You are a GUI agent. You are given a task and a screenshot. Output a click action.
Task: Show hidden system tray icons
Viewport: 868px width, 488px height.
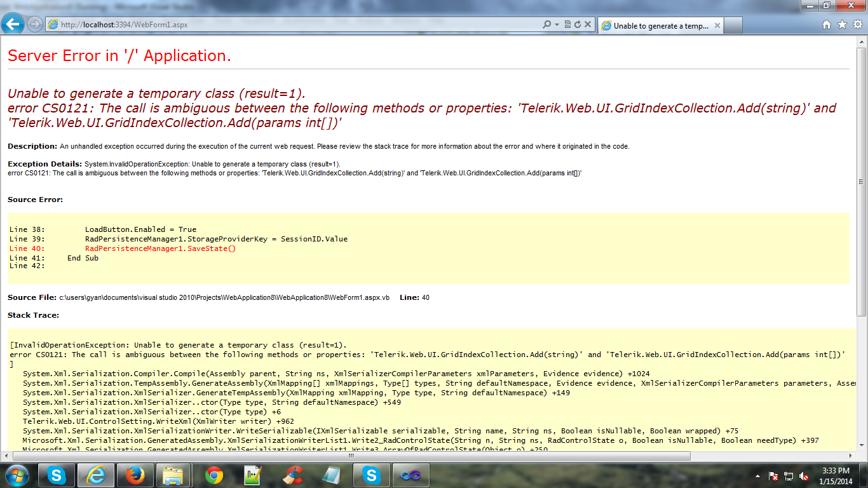[757, 475]
